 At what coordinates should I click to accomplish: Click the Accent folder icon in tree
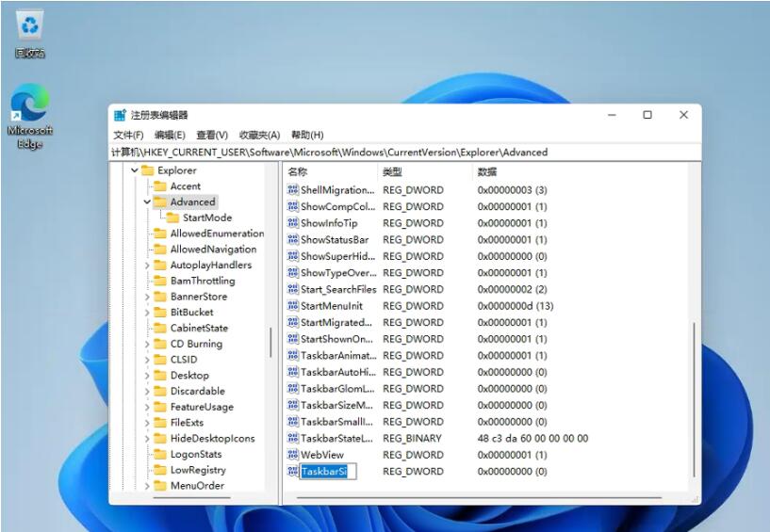click(160, 186)
